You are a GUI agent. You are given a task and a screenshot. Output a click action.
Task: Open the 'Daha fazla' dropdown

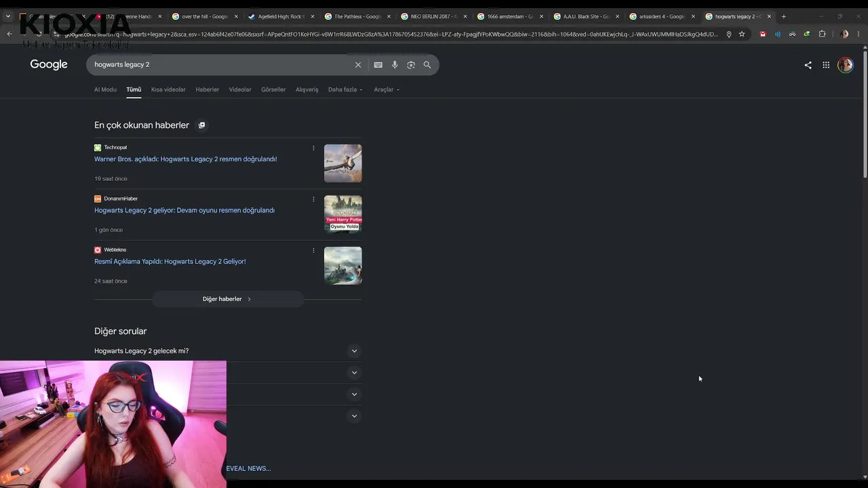pyautogui.click(x=345, y=89)
